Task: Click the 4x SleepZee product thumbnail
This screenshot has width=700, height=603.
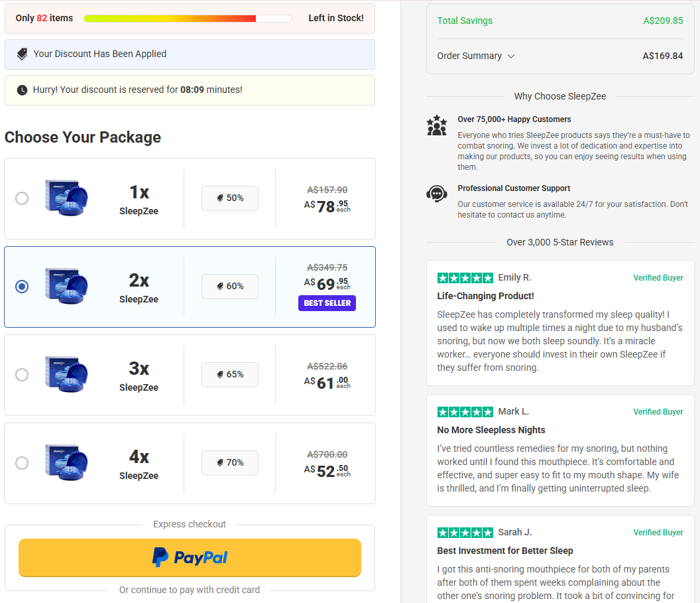Action: [66, 462]
